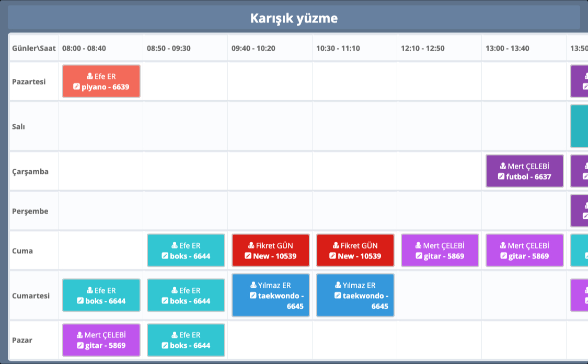This screenshot has width=588, height=364.
Task: Click the edit icon next to futbol - 6637
Action: pyautogui.click(x=501, y=177)
